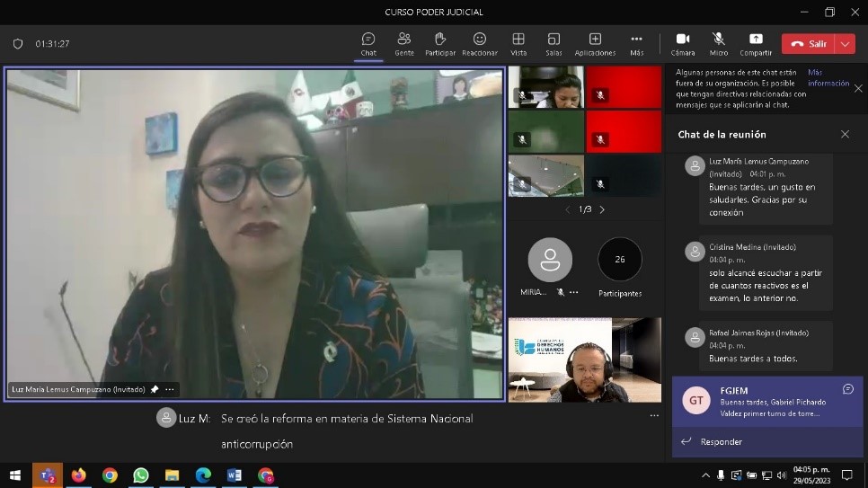Open Salas breakout rooms
868x488 pixels.
[x=554, y=40]
